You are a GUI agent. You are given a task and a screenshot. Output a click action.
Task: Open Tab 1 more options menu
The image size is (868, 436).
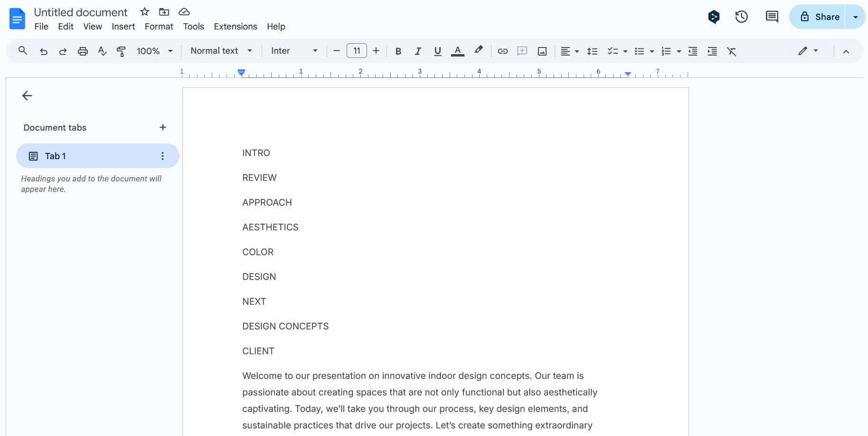coord(162,156)
